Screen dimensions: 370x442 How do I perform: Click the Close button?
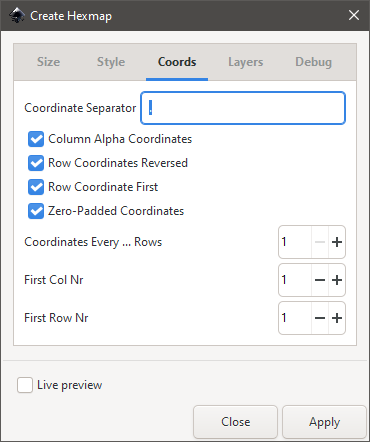click(235, 422)
